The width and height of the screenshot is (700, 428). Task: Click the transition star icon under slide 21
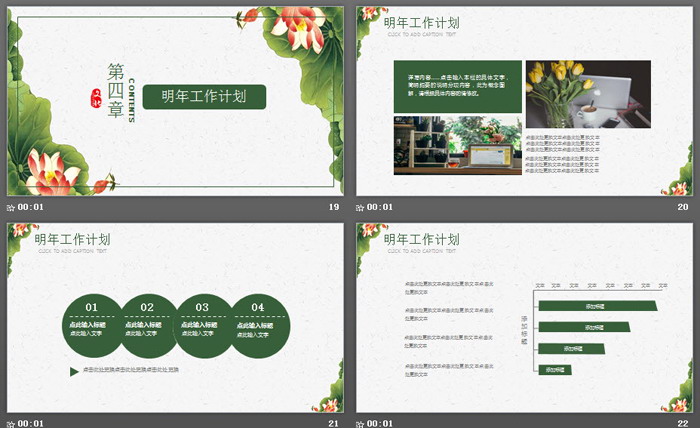tap(11, 424)
